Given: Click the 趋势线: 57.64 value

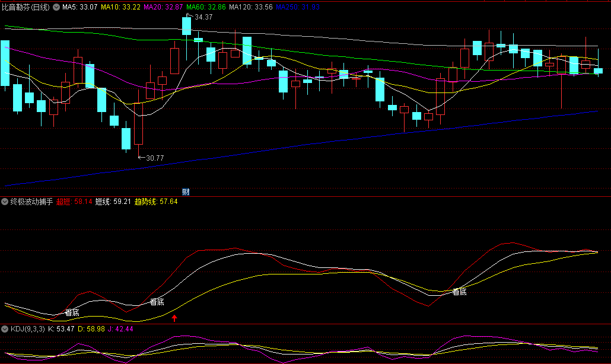Looking at the screenshot, I should coord(156,202).
